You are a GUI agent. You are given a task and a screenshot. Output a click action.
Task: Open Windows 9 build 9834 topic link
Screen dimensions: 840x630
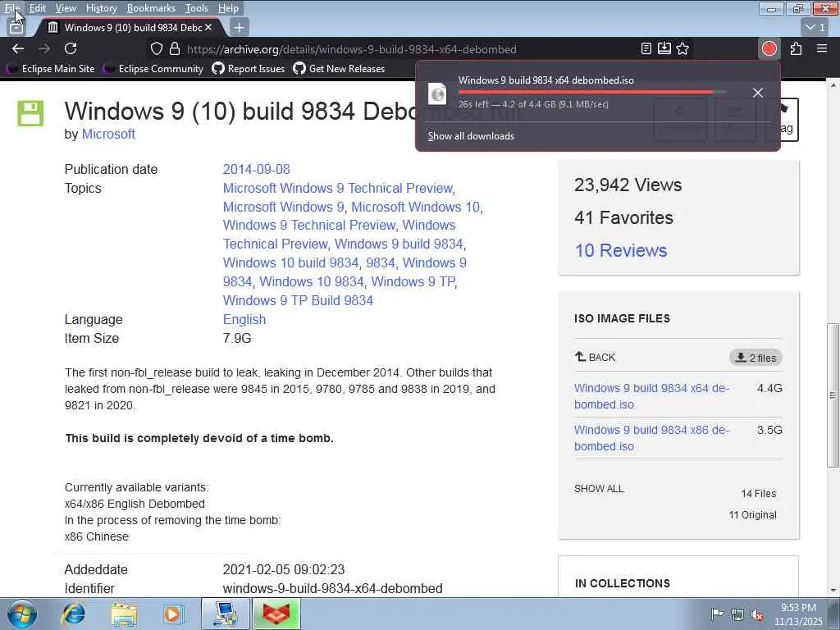click(x=399, y=244)
